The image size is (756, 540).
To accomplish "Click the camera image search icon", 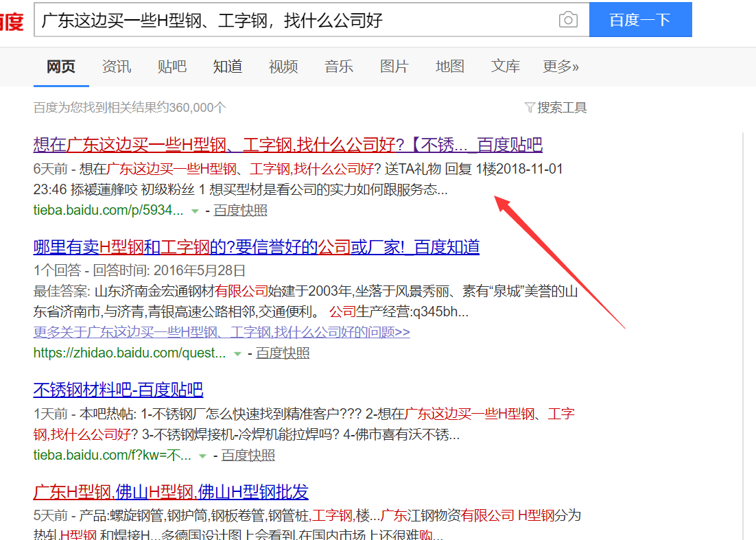I will (x=568, y=20).
